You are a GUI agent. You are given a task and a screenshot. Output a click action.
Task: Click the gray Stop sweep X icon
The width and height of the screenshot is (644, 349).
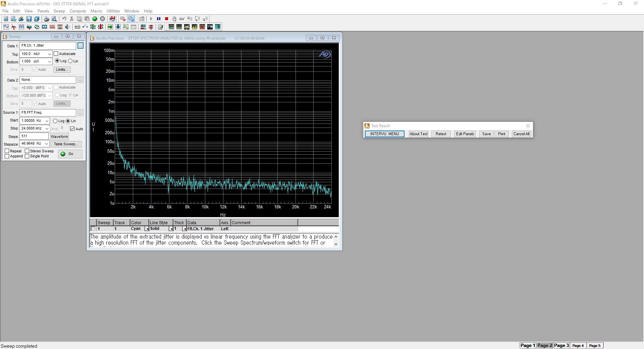[x=103, y=19]
